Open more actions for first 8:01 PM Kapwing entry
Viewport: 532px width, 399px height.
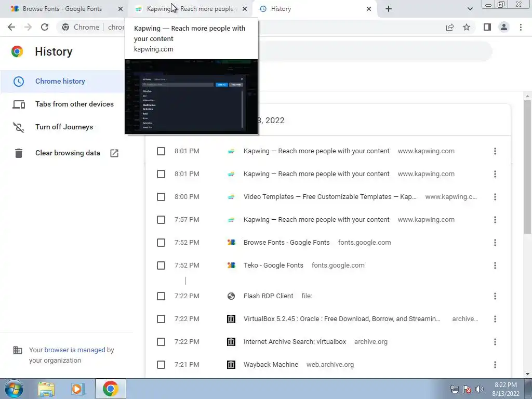point(495,151)
